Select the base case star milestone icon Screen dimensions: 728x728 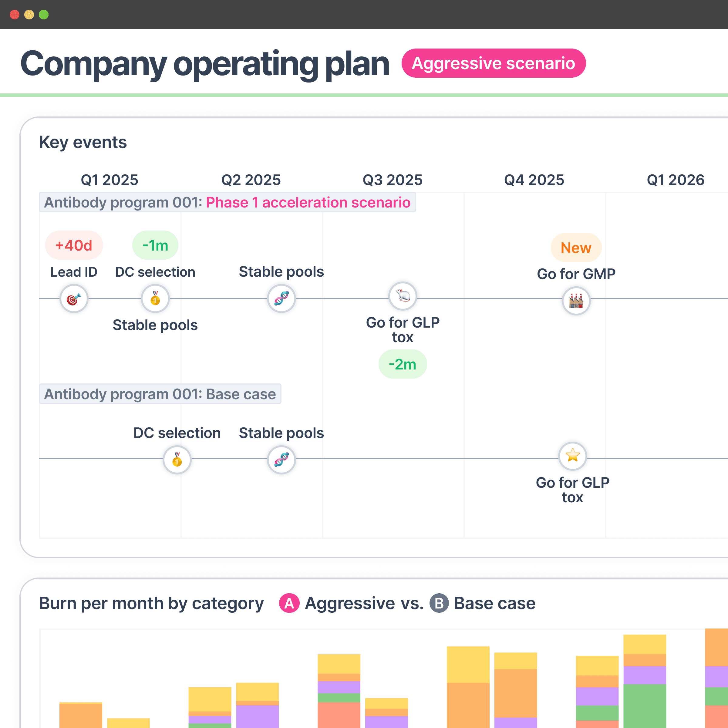[x=573, y=456]
